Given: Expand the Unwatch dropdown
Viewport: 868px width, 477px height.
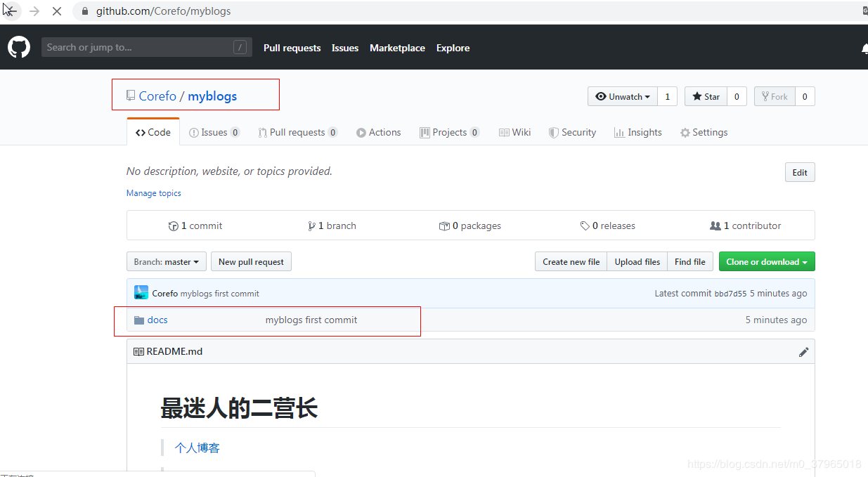Looking at the screenshot, I should pos(623,96).
